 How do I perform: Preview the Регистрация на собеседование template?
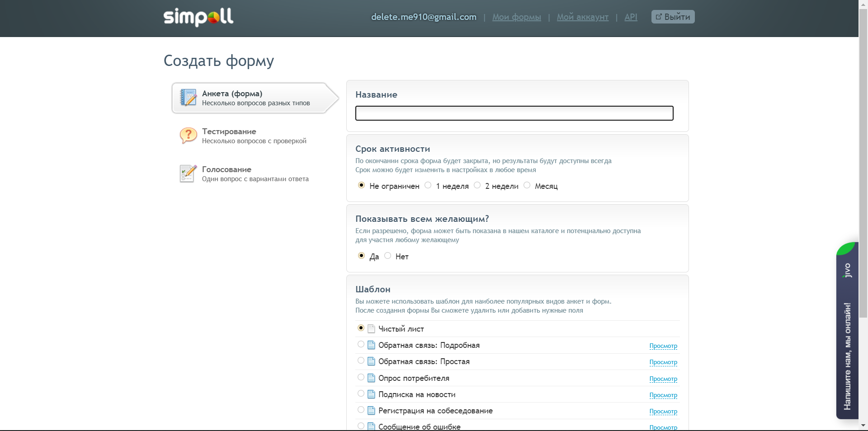pos(663,412)
